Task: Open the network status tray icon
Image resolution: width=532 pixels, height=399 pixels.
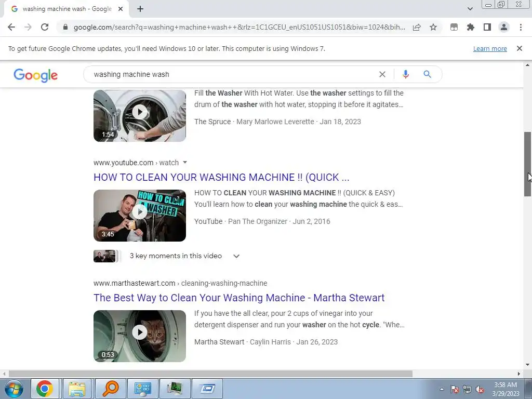Action: pos(467,389)
